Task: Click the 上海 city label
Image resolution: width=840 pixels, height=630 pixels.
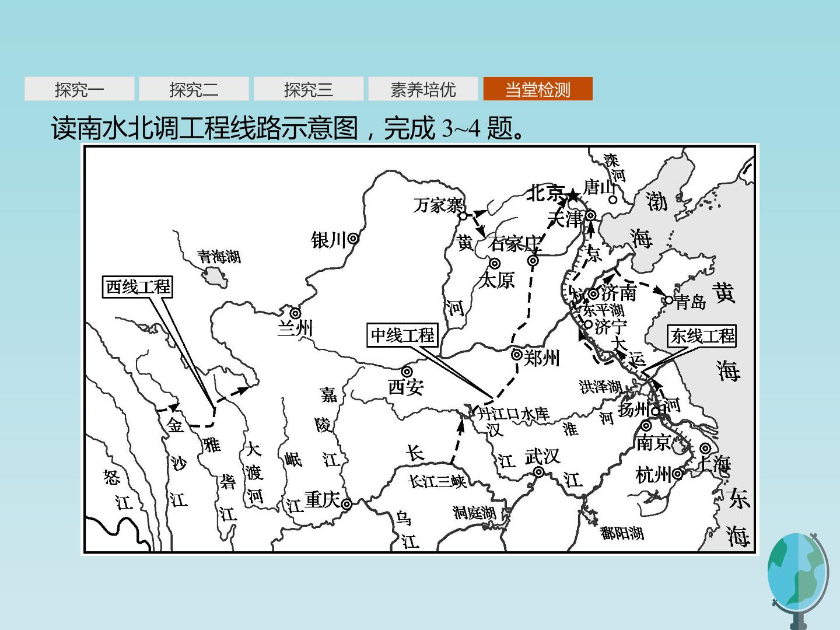Action: click(x=714, y=464)
